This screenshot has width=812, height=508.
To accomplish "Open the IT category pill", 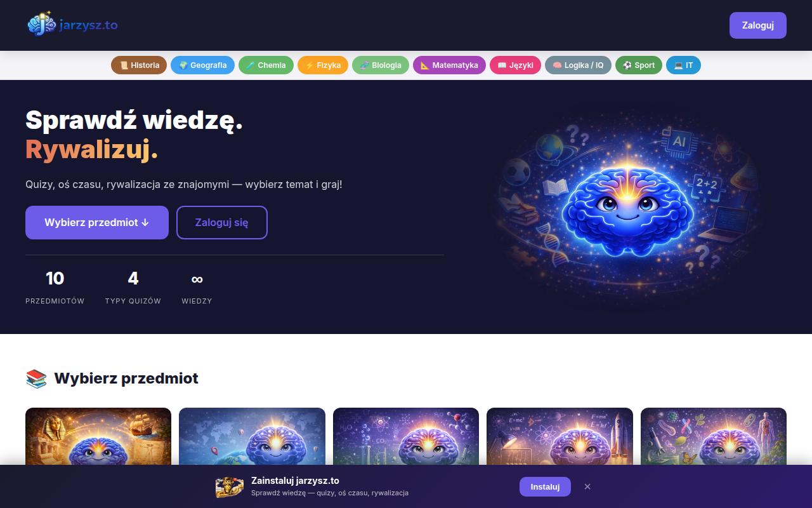I will click(683, 65).
